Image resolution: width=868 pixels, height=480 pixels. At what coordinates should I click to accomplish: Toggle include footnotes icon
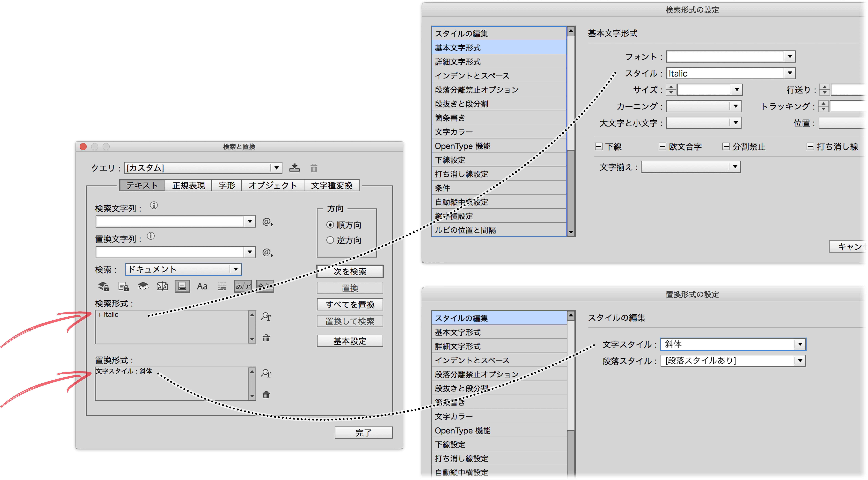[182, 286]
